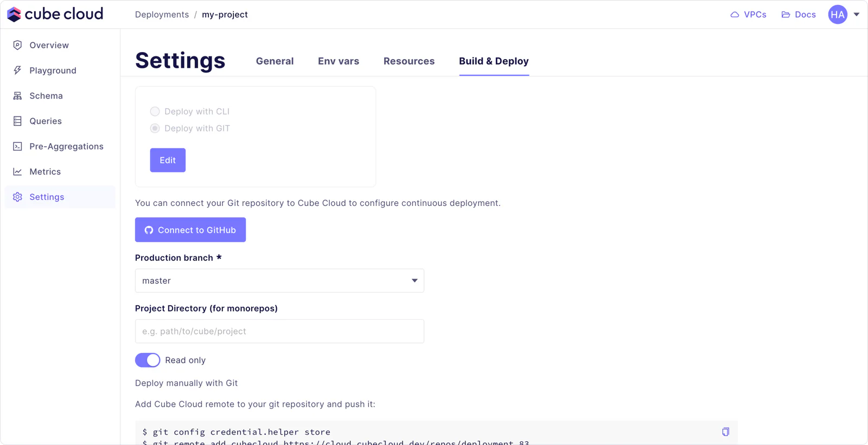Open Overview in the sidebar
868x445 pixels.
[60, 45]
